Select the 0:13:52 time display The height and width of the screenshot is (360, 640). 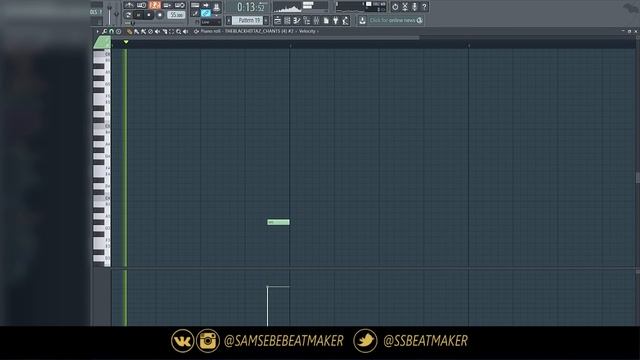click(x=250, y=7)
